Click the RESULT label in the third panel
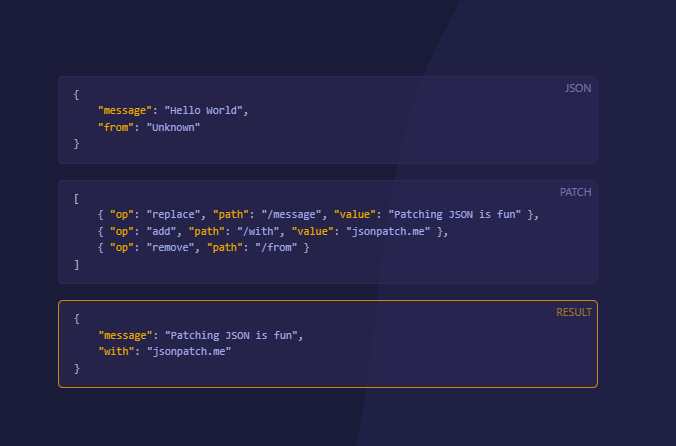The width and height of the screenshot is (676, 446). [x=574, y=312]
